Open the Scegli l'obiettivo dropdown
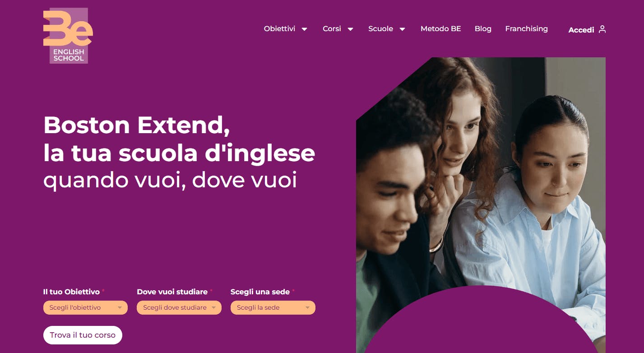The width and height of the screenshot is (644, 353). coord(85,307)
